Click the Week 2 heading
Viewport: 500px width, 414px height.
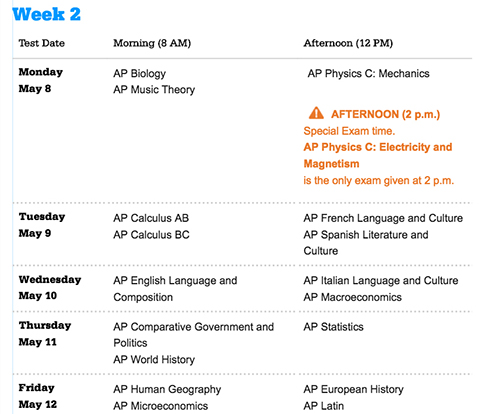(x=47, y=14)
